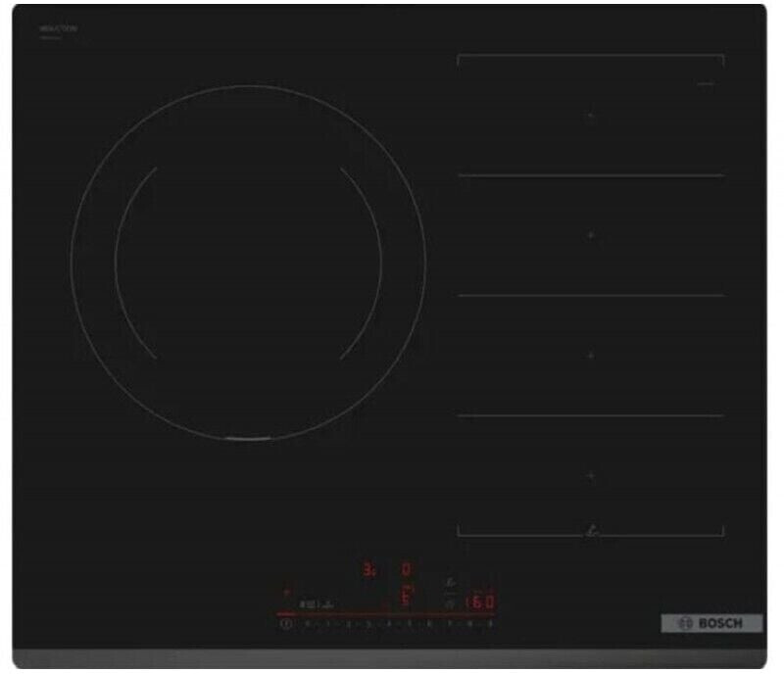The width and height of the screenshot is (784, 674).
Task: Tap the cross marker in second flex zone
Action: 591,235
